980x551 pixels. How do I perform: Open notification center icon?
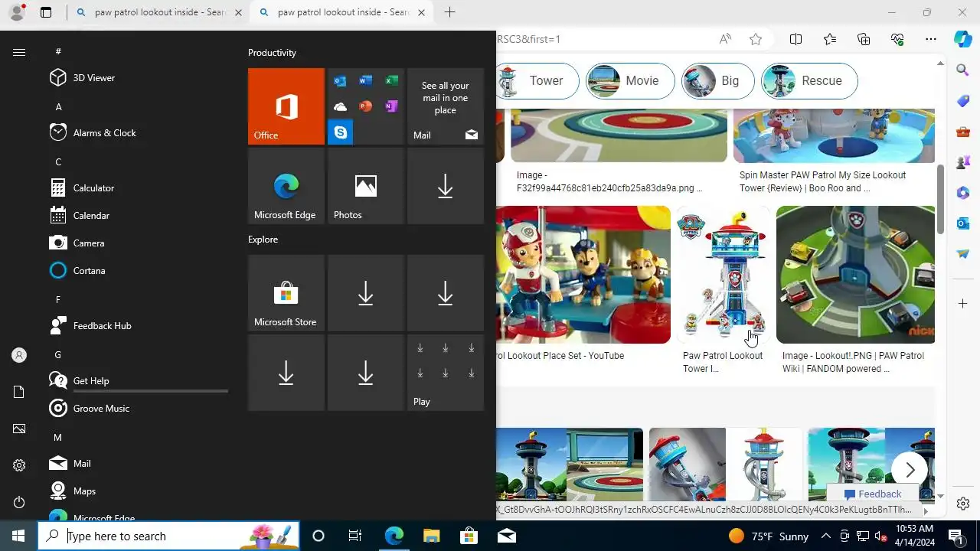[x=955, y=536]
